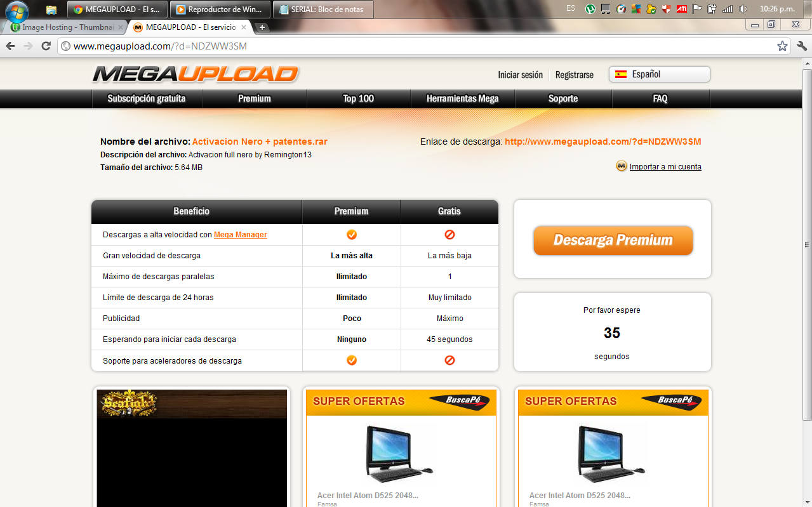The image size is (812, 507).
Task: Open the Premium navigation menu item
Action: tap(255, 98)
